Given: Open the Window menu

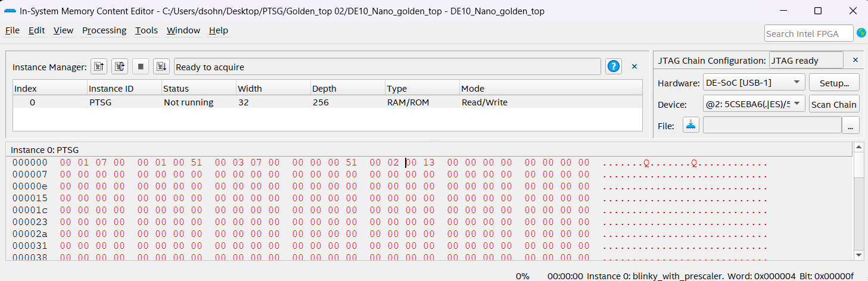Looking at the screenshot, I should click(183, 30).
